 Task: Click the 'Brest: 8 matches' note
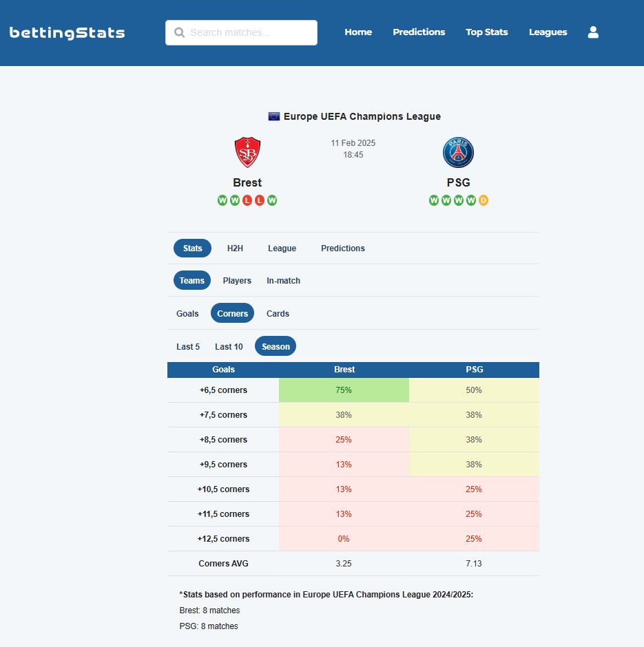point(209,611)
